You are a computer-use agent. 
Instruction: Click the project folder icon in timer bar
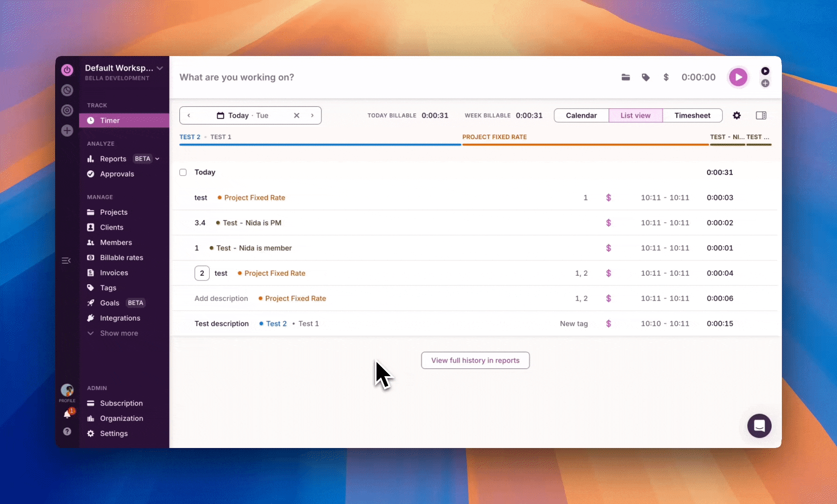point(625,77)
